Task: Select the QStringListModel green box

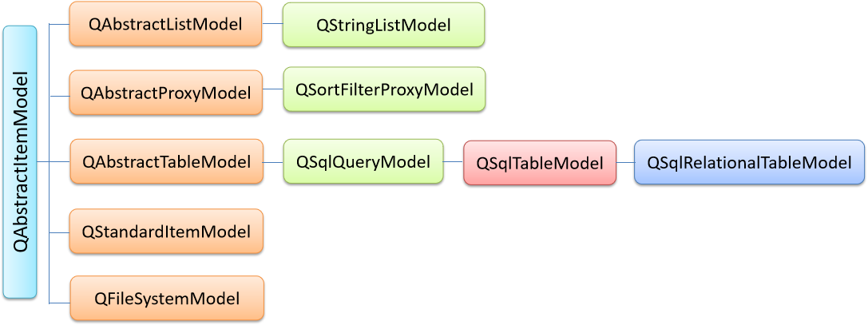Action: tap(383, 25)
